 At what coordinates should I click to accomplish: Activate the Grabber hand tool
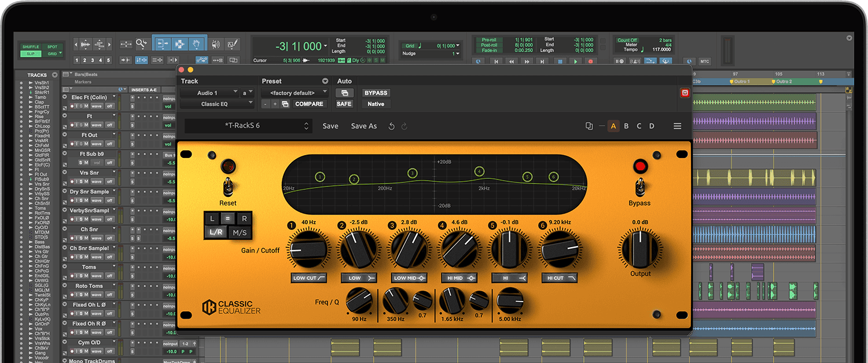(196, 44)
